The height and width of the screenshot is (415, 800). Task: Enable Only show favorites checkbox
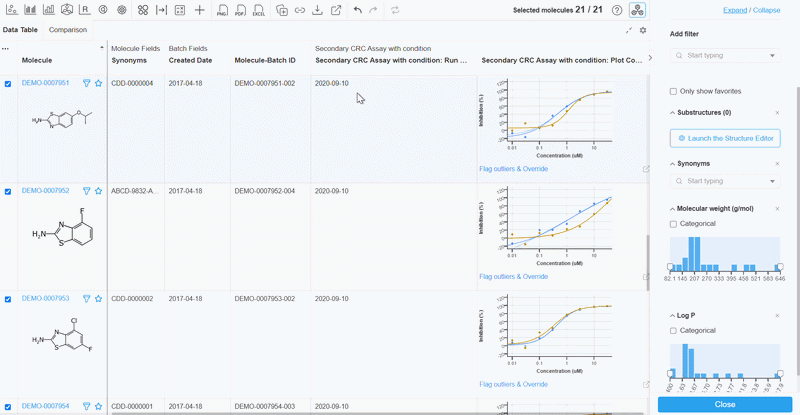[673, 91]
